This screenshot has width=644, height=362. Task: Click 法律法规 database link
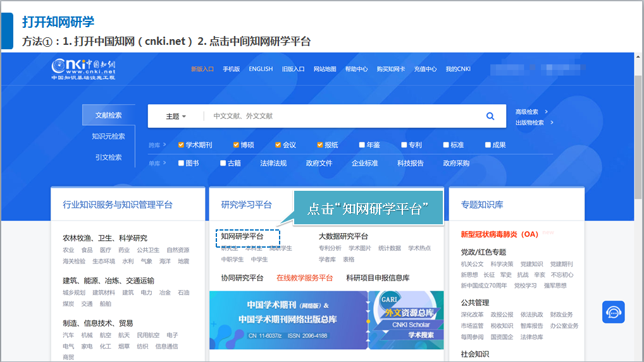pyautogui.click(x=273, y=163)
